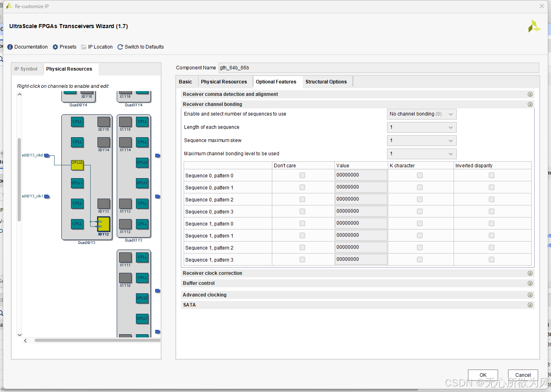Switch to the IP Symbol tab

(26, 69)
